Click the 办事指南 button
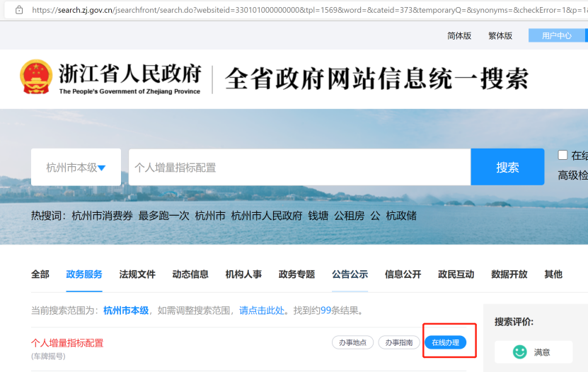The width and height of the screenshot is (588, 372). tap(398, 342)
